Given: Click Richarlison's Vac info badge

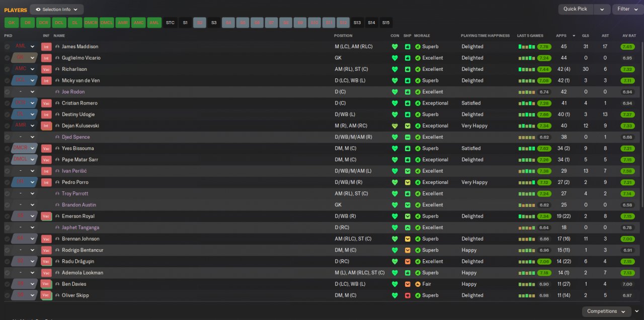Looking at the screenshot, I should point(46,69).
